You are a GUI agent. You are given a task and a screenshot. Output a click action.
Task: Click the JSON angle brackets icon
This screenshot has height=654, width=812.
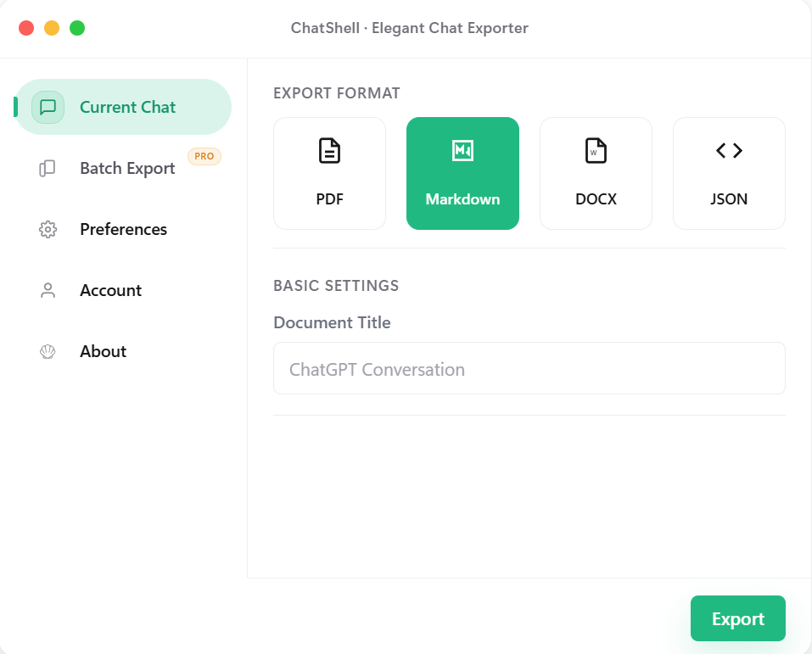click(x=728, y=149)
